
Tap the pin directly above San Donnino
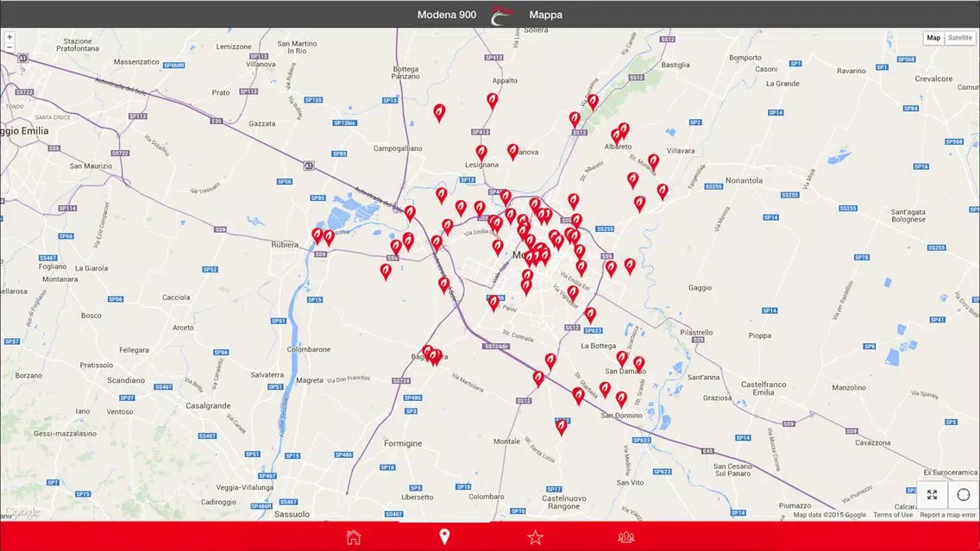coord(621,399)
